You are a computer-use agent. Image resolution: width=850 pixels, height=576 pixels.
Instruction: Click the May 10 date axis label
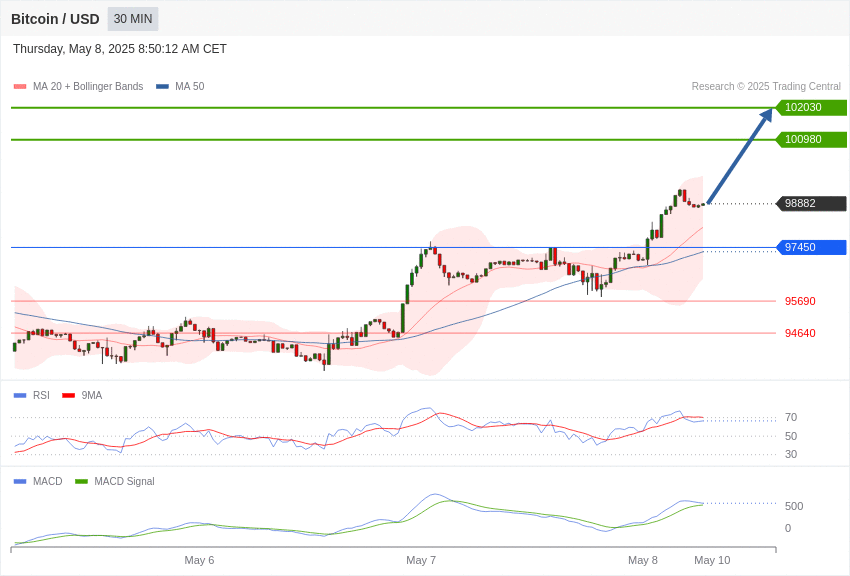tap(712, 560)
